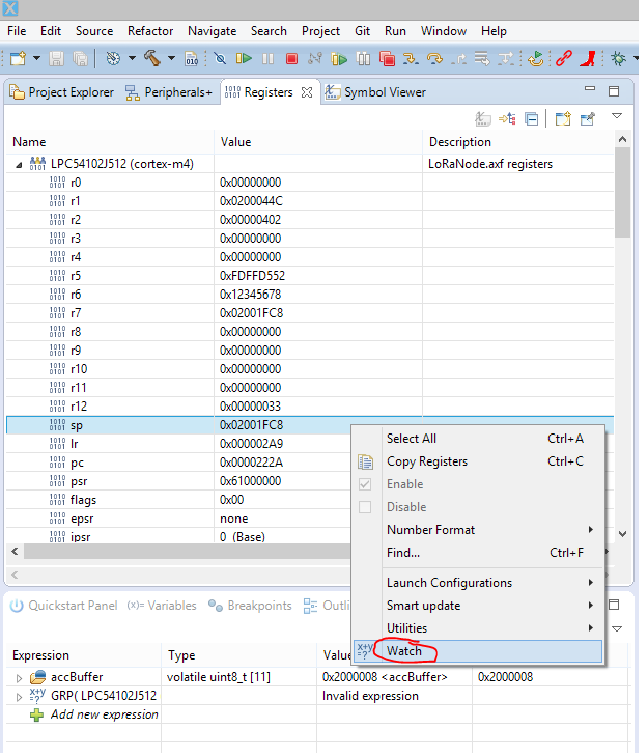
Task: Open the File menu
Action: 16,31
